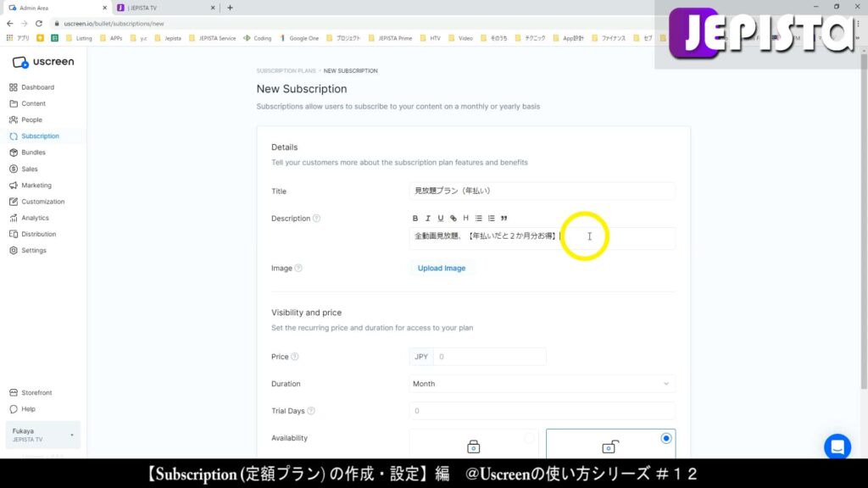Expand the Fukaya account switcher

42,435
